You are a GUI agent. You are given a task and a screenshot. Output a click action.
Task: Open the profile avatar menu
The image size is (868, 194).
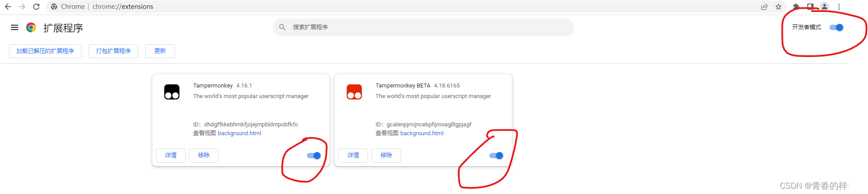825,7
